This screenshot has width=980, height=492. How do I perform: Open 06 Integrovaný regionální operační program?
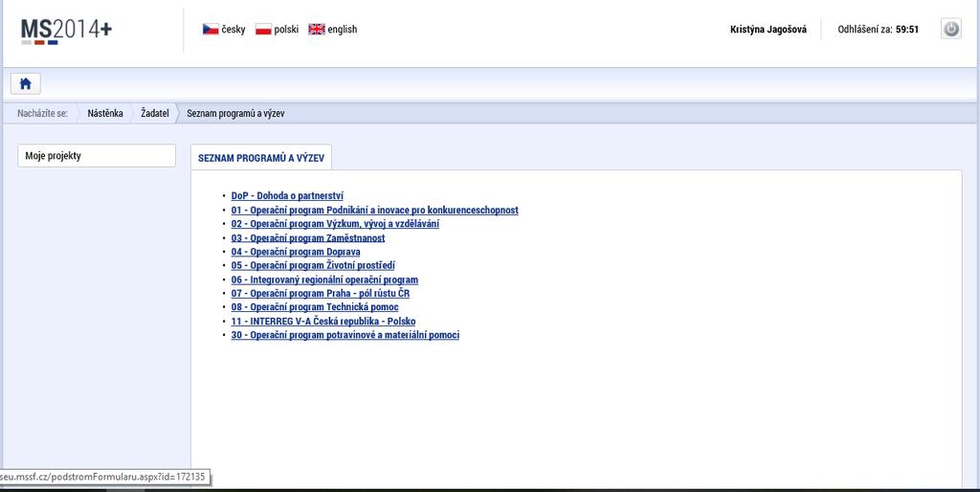(324, 280)
